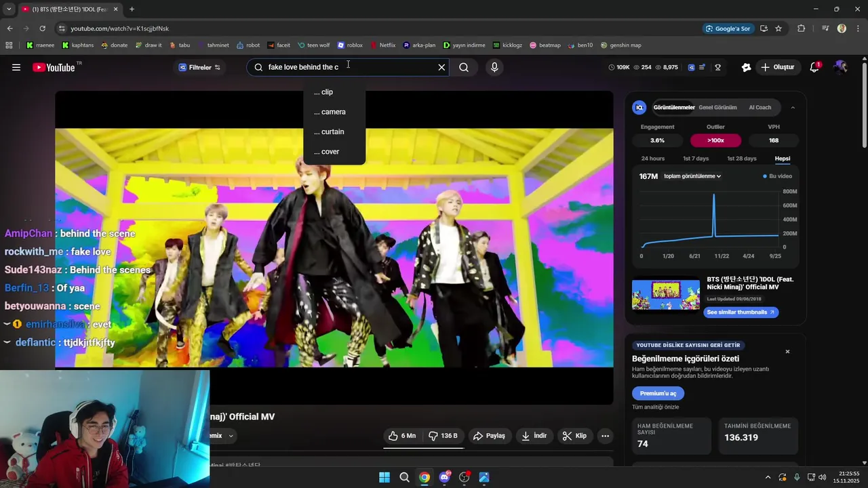Image resolution: width=868 pixels, height=488 pixels.
Task: Click the vidIQ badge in header stats
Action: pos(691,67)
